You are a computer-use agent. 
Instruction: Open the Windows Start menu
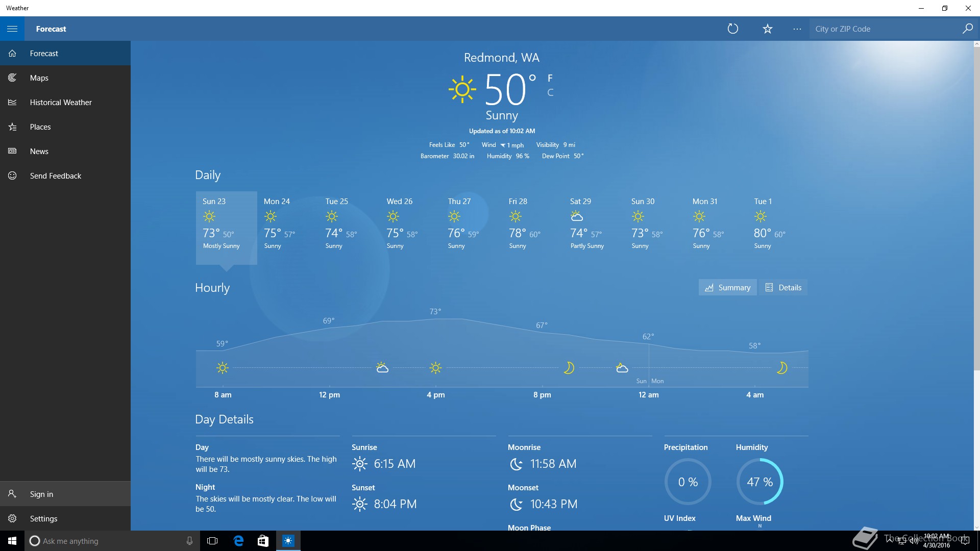pyautogui.click(x=12, y=541)
